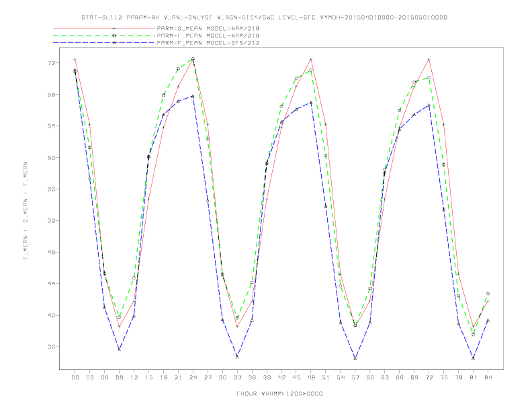This screenshot has width=532, height=411.
Task: Click y-axis tick label 72
Action: tap(52, 63)
